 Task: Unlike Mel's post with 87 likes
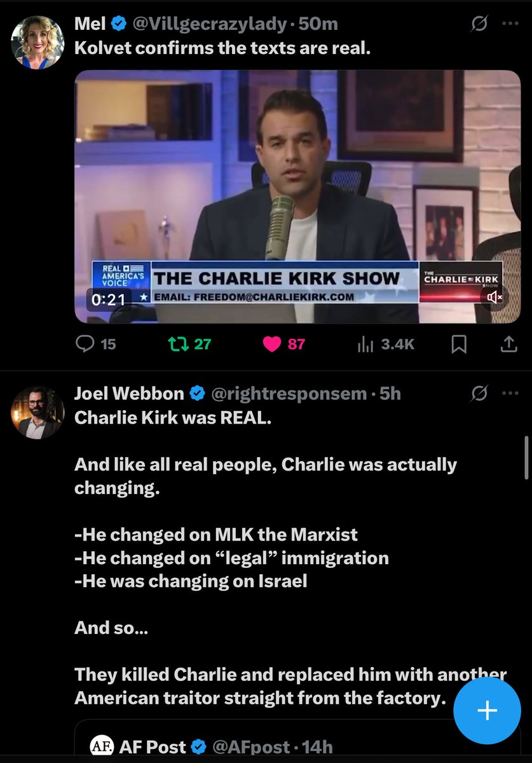point(283,344)
